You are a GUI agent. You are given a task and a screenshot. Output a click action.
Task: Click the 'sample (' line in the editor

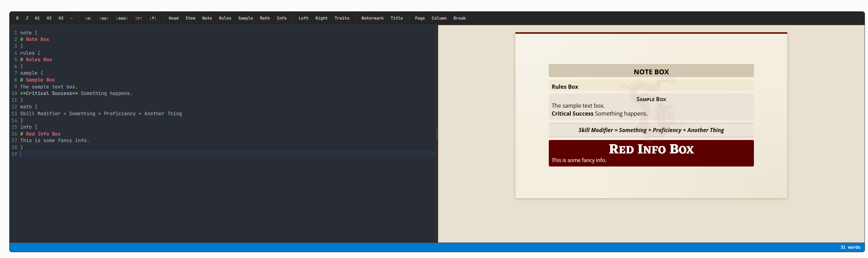tap(32, 73)
